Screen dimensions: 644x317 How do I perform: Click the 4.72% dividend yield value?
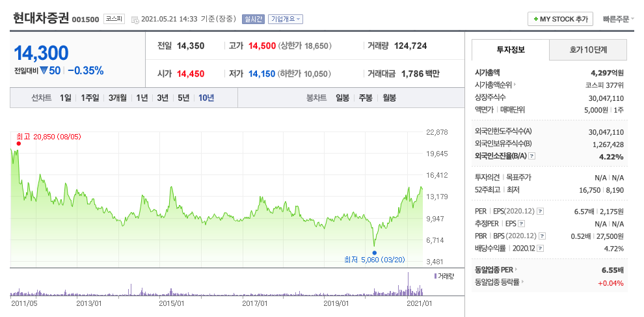[614, 249]
